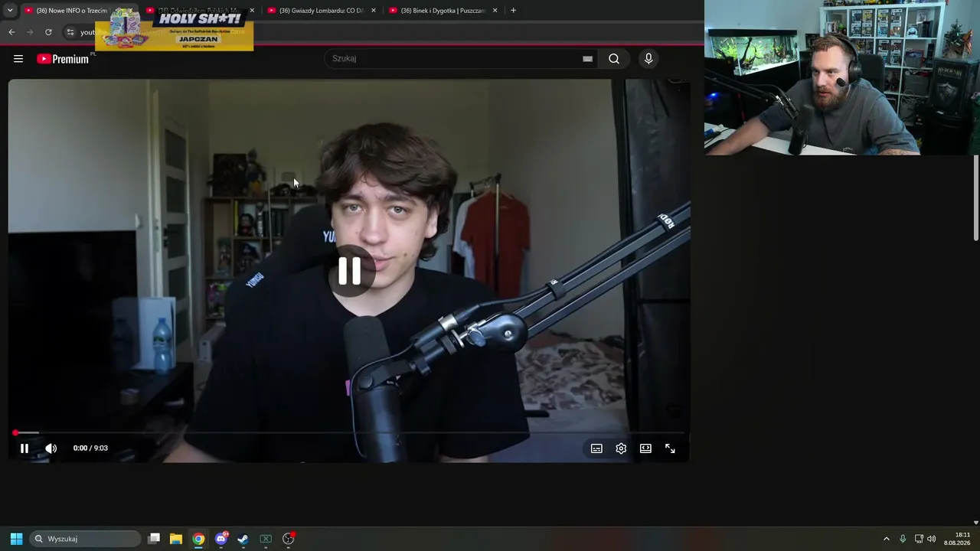Click the Wyszukaj taskbar search box
This screenshot has width=980, height=551.
tap(85, 539)
